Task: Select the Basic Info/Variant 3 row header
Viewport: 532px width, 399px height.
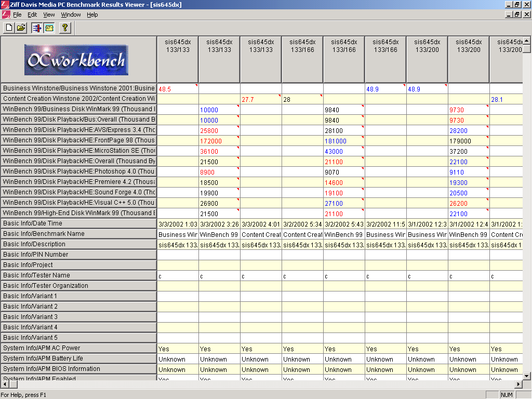Action: tap(79, 316)
